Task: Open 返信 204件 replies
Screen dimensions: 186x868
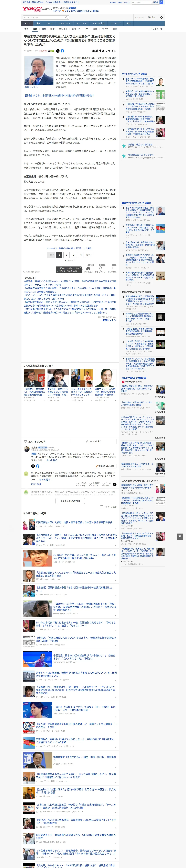Action: pos(36,484)
